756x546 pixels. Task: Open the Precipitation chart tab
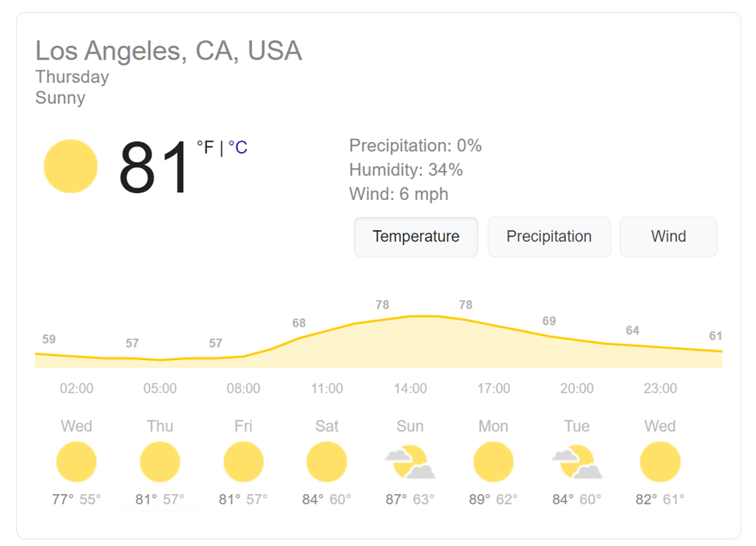pos(549,237)
